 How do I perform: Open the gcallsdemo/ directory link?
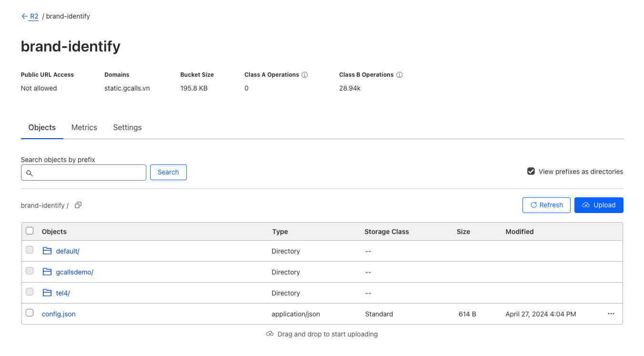click(x=74, y=272)
